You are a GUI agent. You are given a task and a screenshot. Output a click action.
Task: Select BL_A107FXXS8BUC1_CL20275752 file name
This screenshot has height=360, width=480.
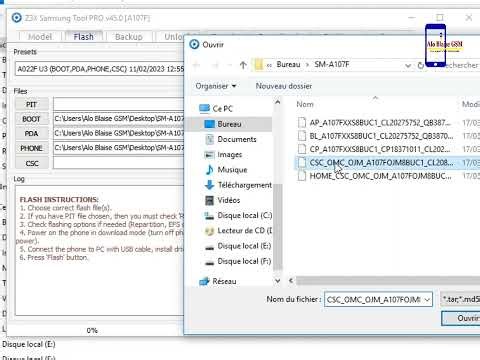(381, 136)
